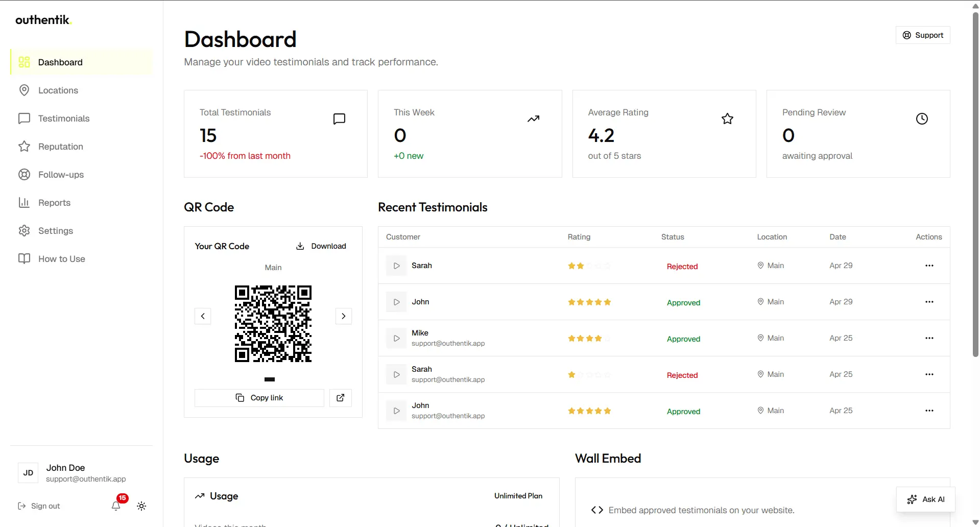Open actions menu for John Apr 29 row
The width and height of the screenshot is (980, 527).
(x=929, y=302)
